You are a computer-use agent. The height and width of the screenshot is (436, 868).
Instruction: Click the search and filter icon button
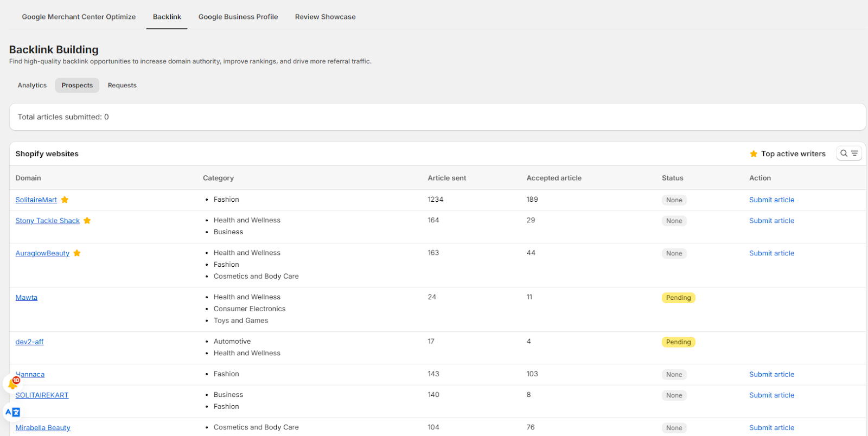(849, 153)
